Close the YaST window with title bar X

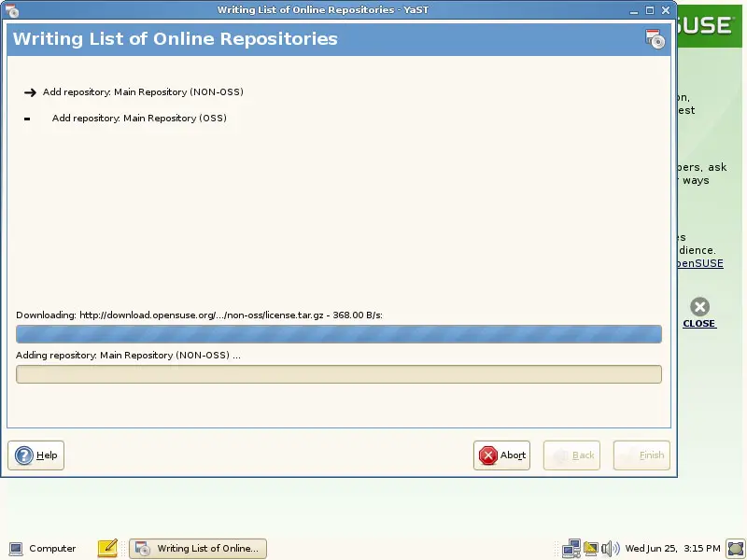pos(666,10)
